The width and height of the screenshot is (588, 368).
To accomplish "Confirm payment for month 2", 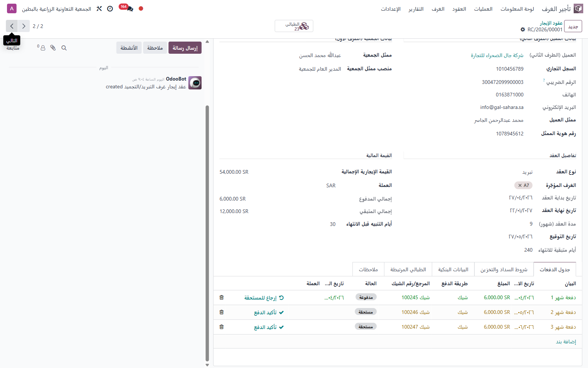I will [269, 312].
